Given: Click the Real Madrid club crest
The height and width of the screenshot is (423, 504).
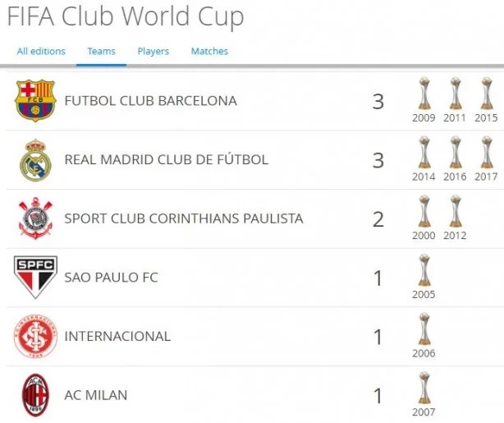Looking at the screenshot, I should coord(35,159).
